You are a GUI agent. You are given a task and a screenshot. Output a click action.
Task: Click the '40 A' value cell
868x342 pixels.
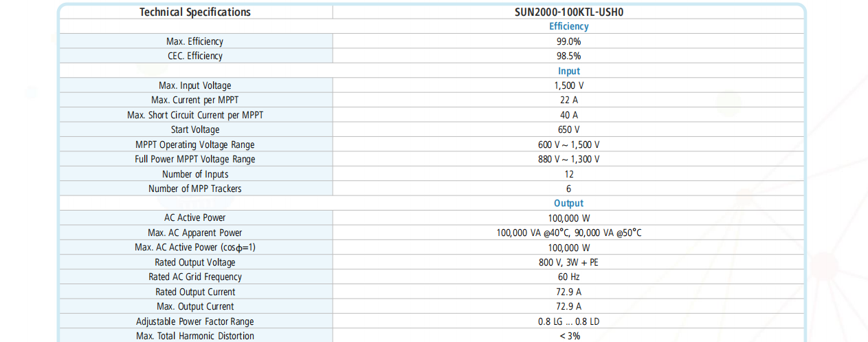(x=569, y=115)
